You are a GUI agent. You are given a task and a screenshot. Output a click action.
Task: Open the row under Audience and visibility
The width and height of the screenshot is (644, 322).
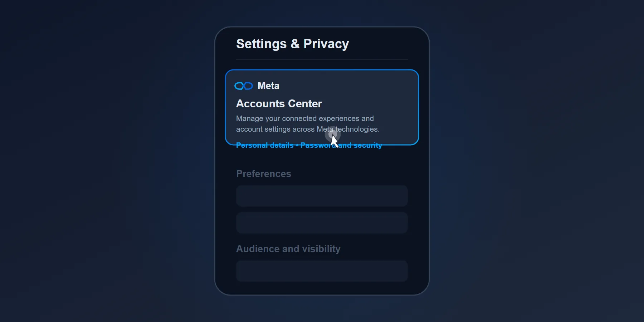(321, 271)
